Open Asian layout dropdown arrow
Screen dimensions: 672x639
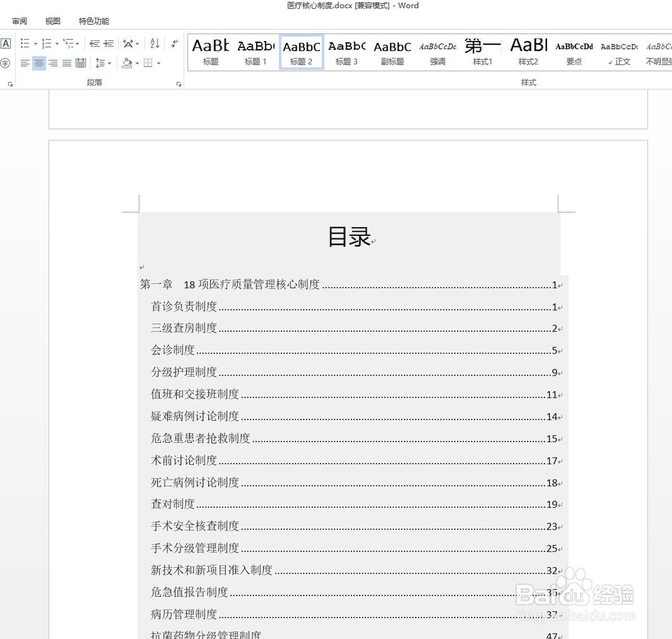tap(137, 44)
